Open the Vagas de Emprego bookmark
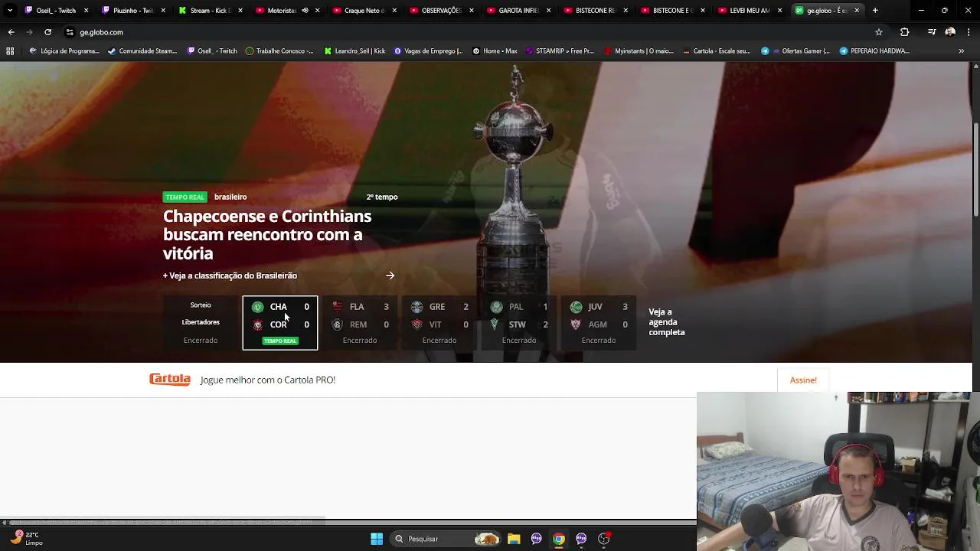This screenshot has width=980, height=551. click(x=428, y=51)
